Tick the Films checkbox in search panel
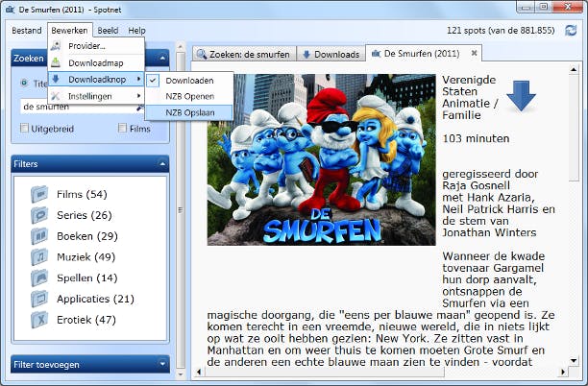This screenshot has height=386, width=588. click(x=122, y=128)
